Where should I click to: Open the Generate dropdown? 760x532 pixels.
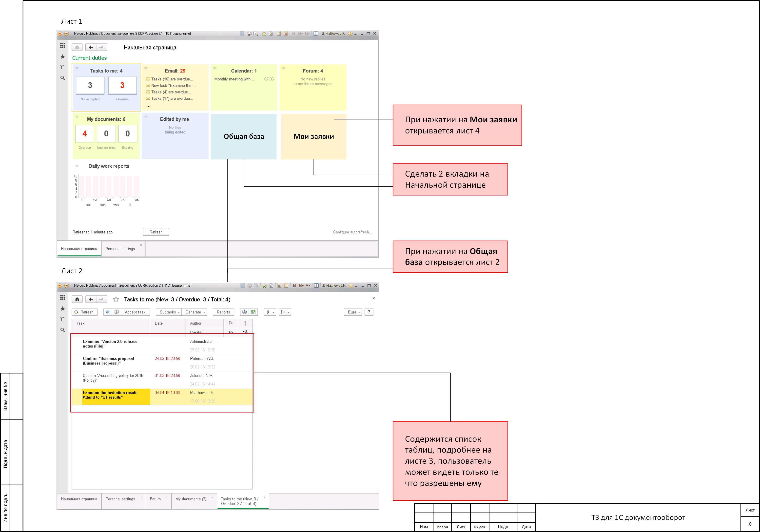point(195,312)
